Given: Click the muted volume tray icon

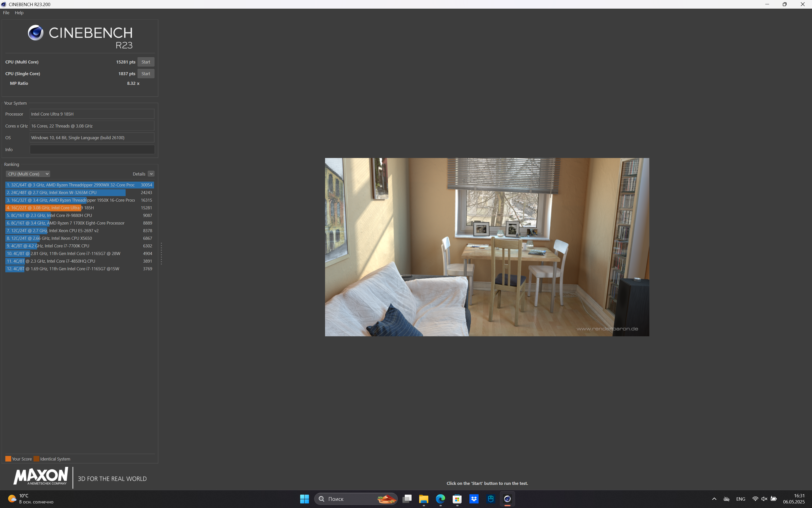Looking at the screenshot, I should click(x=764, y=499).
